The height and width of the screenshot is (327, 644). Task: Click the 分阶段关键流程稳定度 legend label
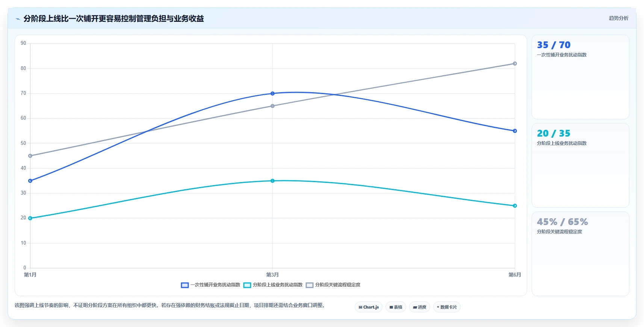point(337,285)
